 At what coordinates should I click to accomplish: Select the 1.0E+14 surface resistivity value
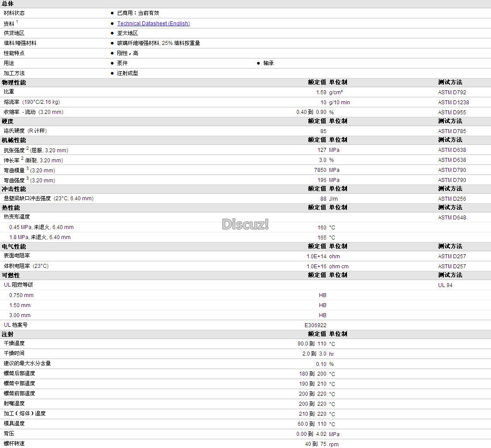[x=316, y=256]
